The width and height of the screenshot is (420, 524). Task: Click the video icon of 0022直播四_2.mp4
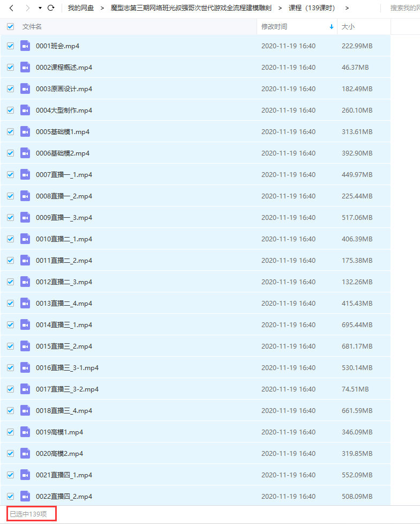click(25, 497)
